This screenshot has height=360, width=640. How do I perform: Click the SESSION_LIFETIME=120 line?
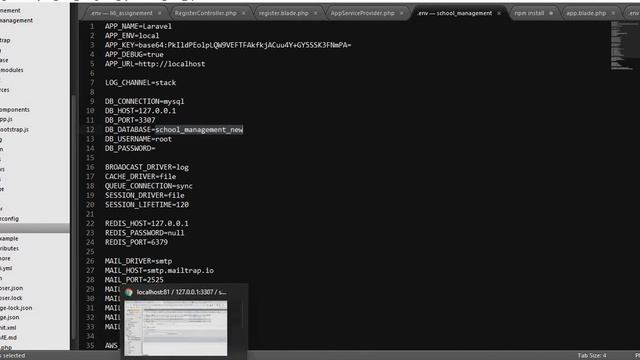click(x=147, y=204)
